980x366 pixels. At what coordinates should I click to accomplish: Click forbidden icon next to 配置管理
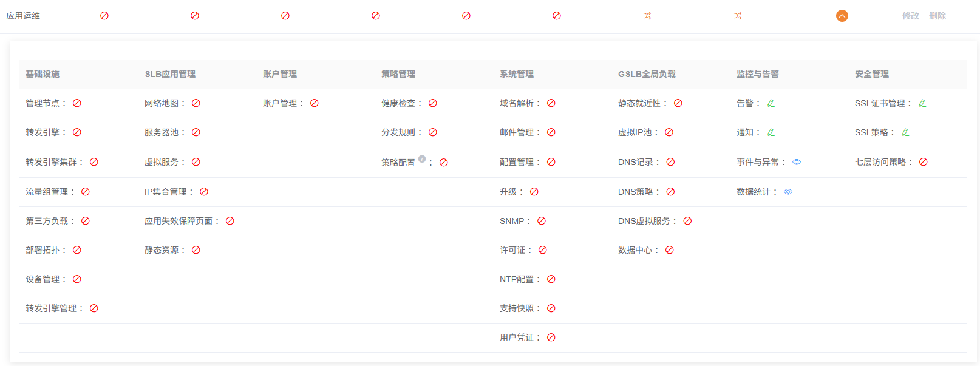pyautogui.click(x=551, y=162)
